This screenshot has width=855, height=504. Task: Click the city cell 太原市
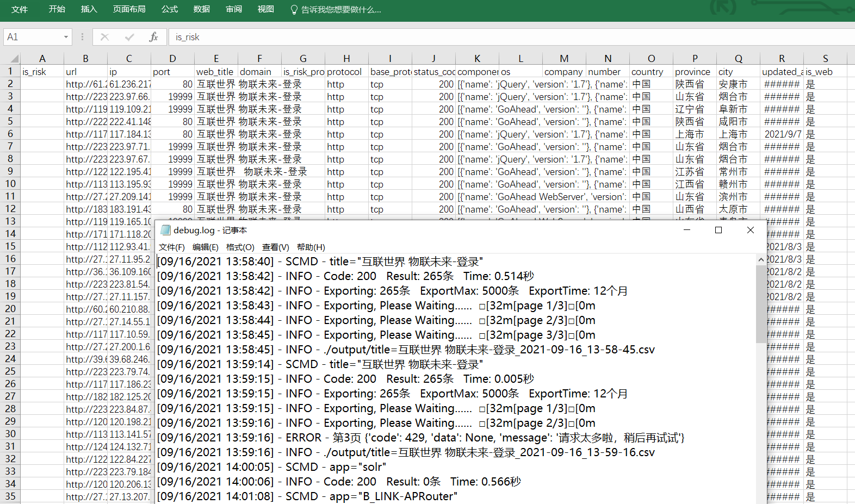738,209
